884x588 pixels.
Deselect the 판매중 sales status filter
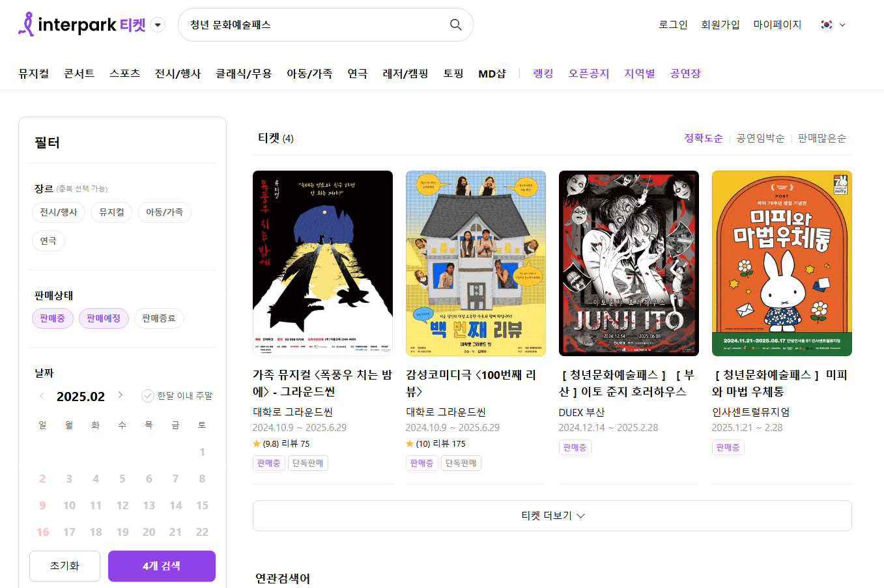pos(53,318)
